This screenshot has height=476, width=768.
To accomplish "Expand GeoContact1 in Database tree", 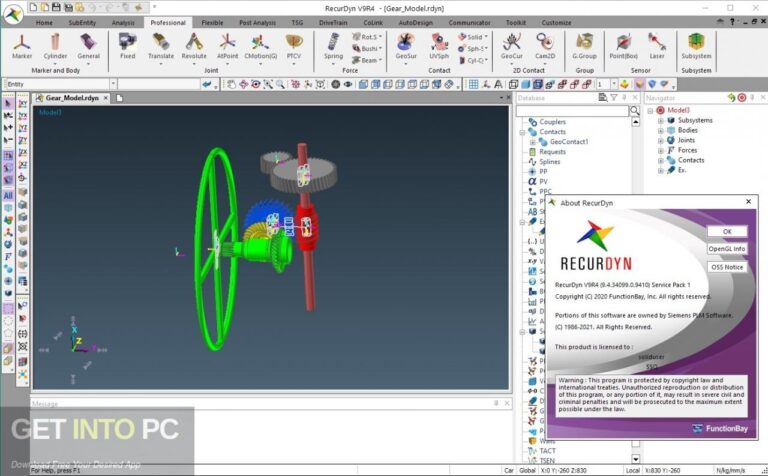I will coord(532,142).
